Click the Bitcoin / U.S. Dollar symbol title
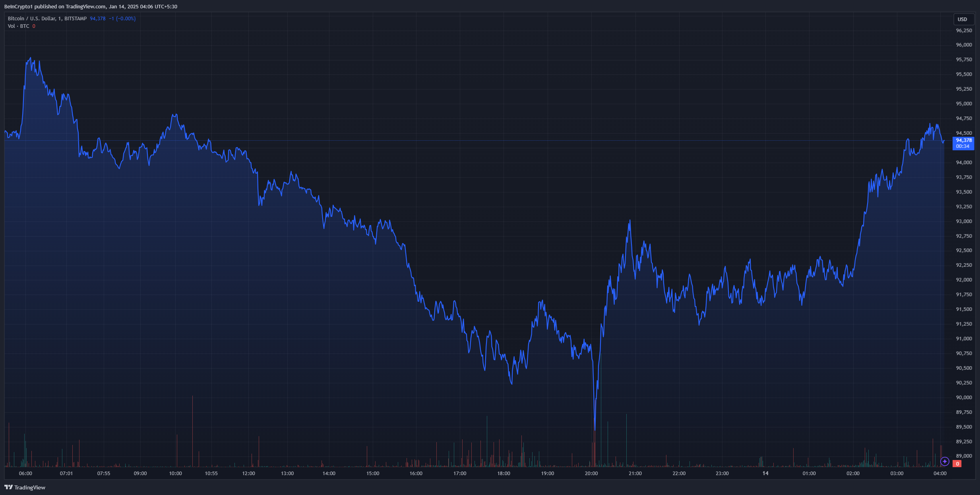This screenshot has width=980, height=495. point(32,19)
